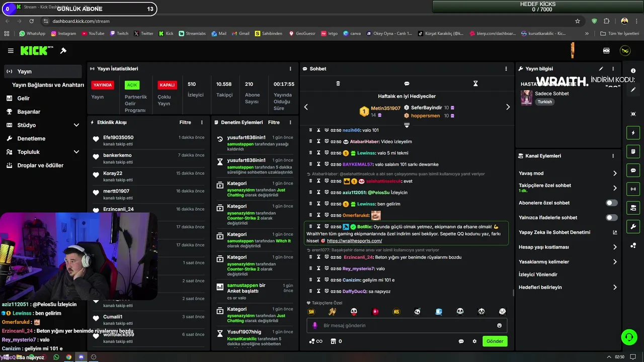Viewport: 644px width, 362px height.
Task: Open Yayın İstatistikleri three-dot options
Action: (290, 69)
